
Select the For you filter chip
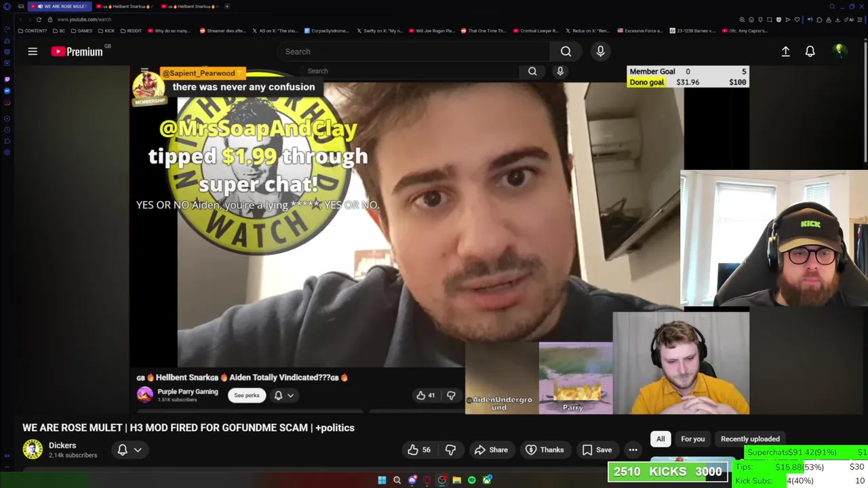click(692, 439)
